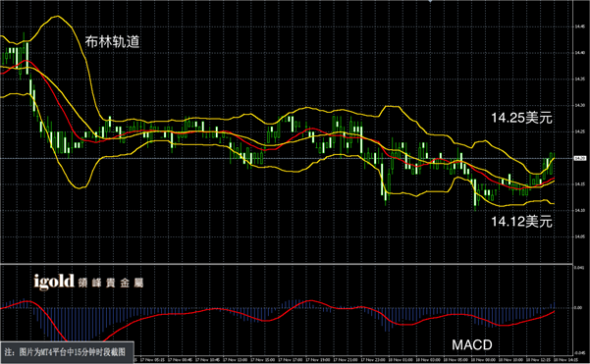Click the MACD indicator label
Screen dimensions: 590x364
[472, 344]
